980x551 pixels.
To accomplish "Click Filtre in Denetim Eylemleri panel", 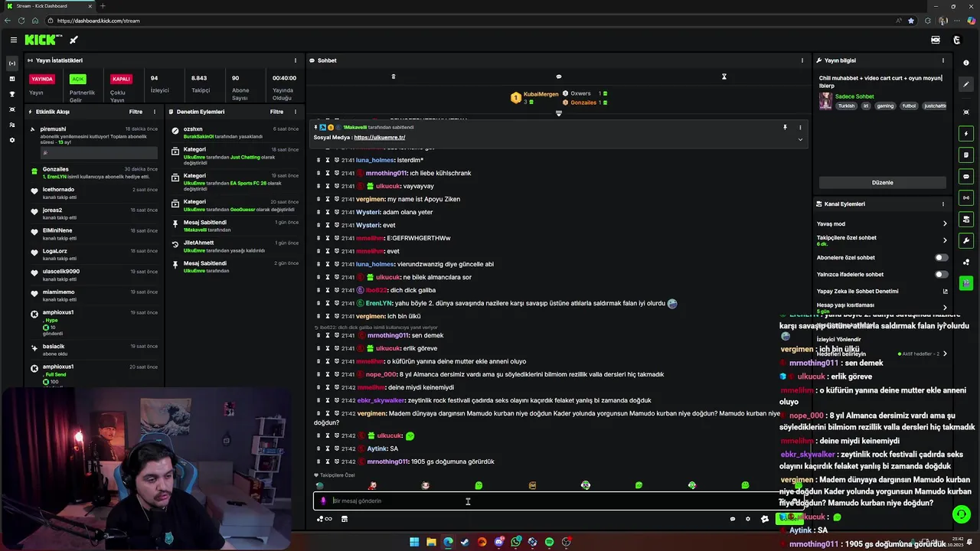I will point(276,112).
